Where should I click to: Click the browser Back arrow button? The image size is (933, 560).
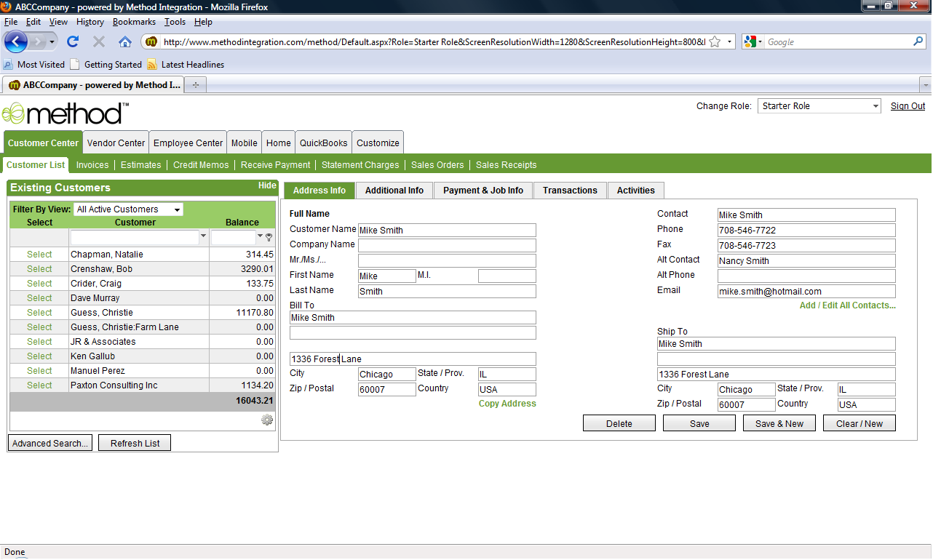coord(16,41)
